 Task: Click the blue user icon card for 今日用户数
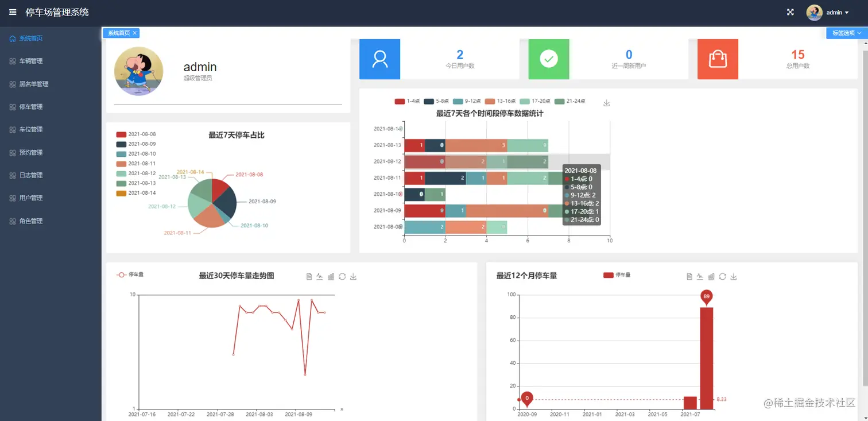[x=379, y=59]
